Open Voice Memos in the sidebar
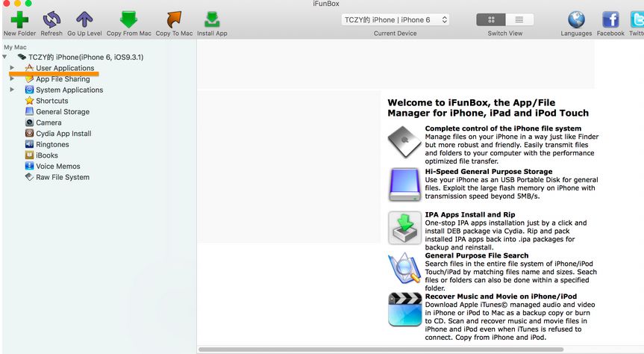 [x=58, y=166]
